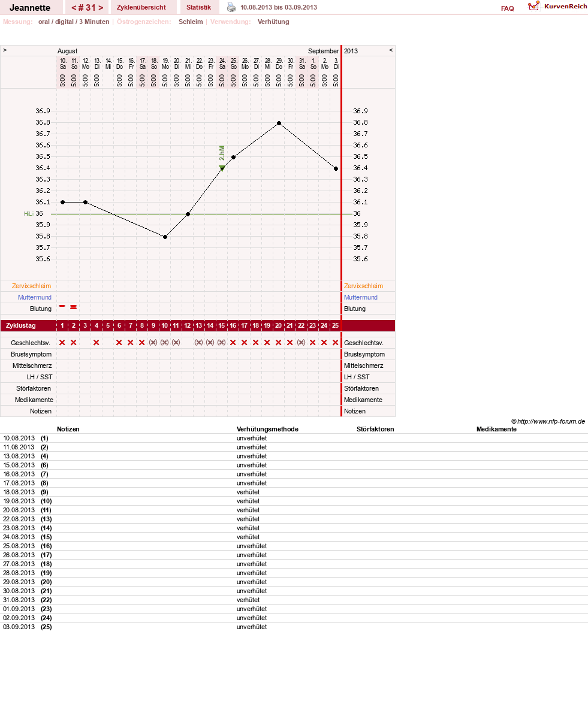Click the bracketed X on cycle day 13

199,342
